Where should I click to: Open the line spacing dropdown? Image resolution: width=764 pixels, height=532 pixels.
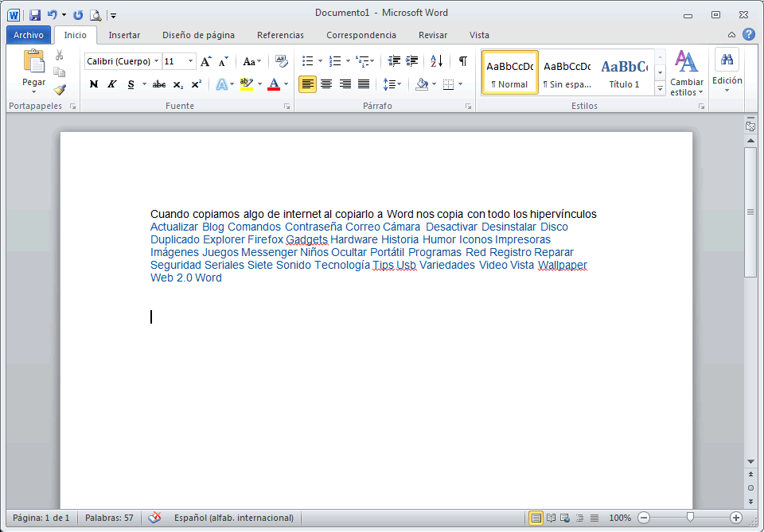pyautogui.click(x=392, y=84)
